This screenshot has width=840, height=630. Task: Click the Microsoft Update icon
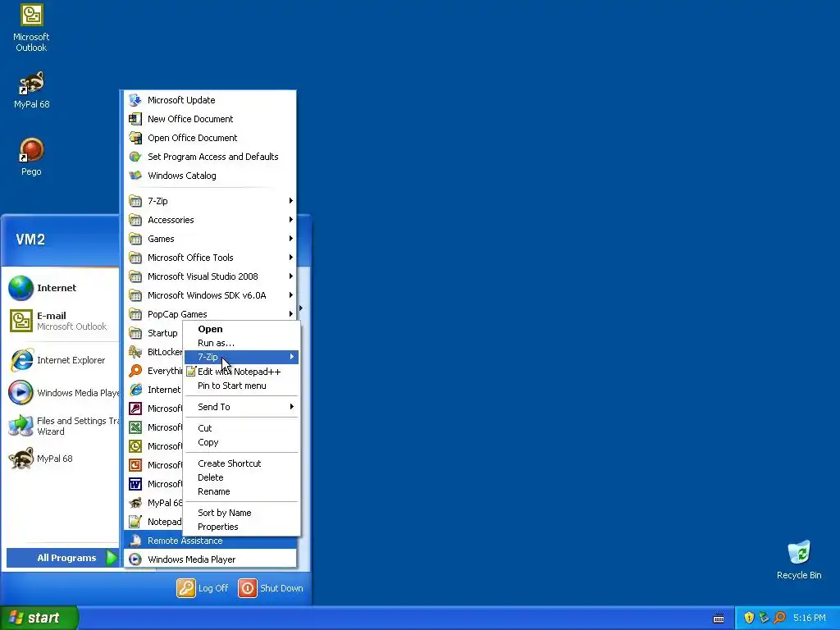pos(135,99)
